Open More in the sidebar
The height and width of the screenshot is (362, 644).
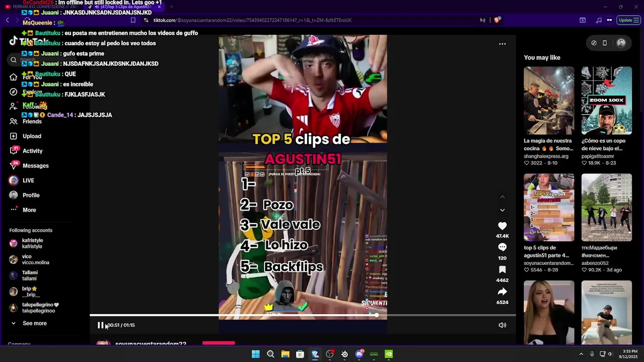click(x=29, y=210)
